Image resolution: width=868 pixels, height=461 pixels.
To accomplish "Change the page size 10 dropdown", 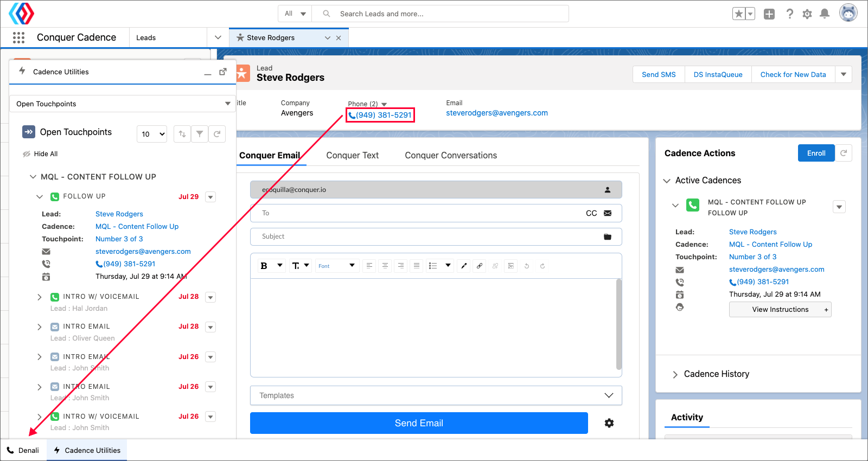I will [x=152, y=134].
